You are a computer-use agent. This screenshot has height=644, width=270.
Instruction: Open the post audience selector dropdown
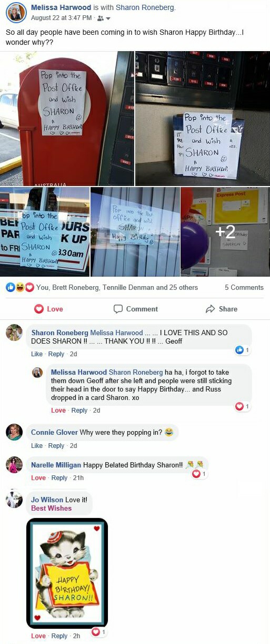point(104,18)
